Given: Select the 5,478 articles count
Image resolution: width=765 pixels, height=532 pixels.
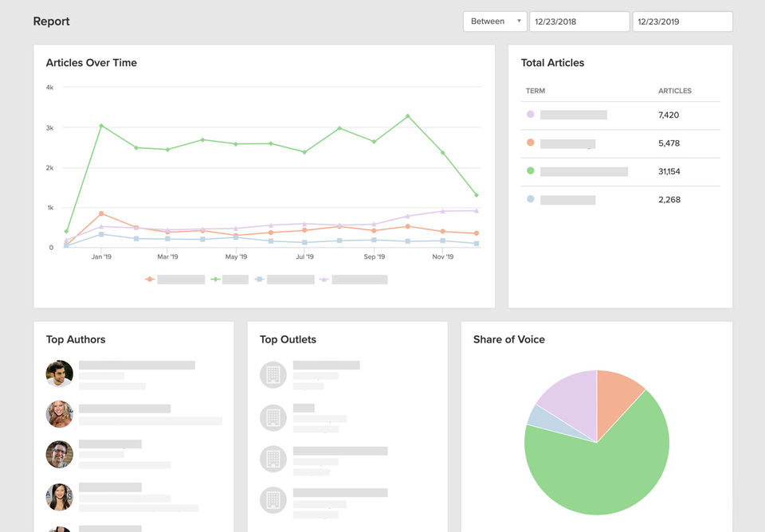Looking at the screenshot, I should point(669,143).
